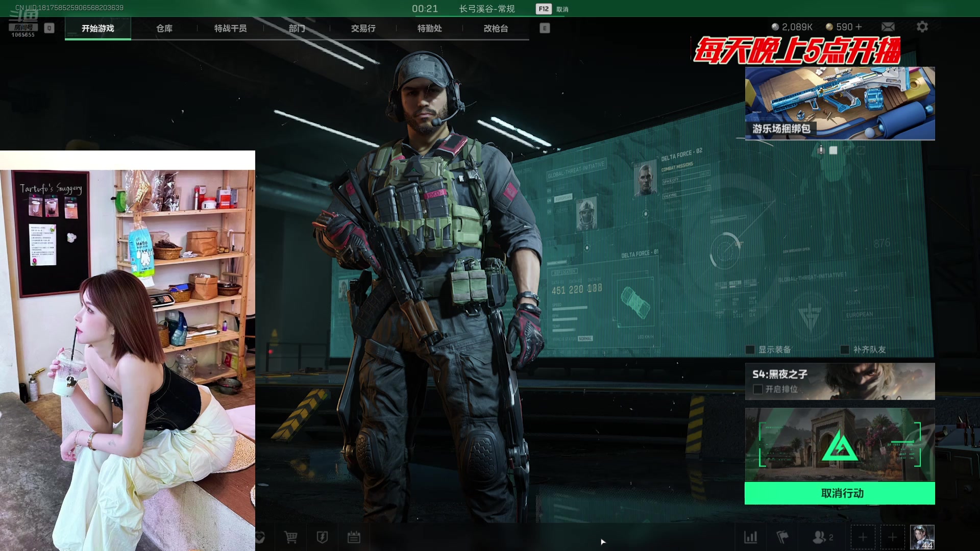Invite teammate via first plus slot

(x=863, y=537)
